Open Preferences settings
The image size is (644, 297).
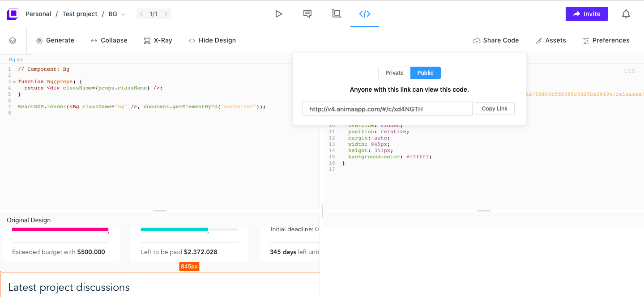click(x=606, y=40)
